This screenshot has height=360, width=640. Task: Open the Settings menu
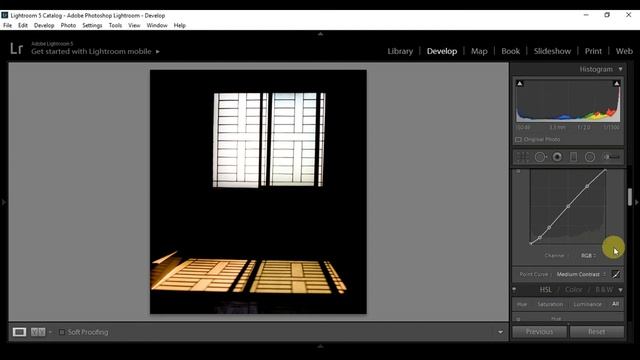92,25
